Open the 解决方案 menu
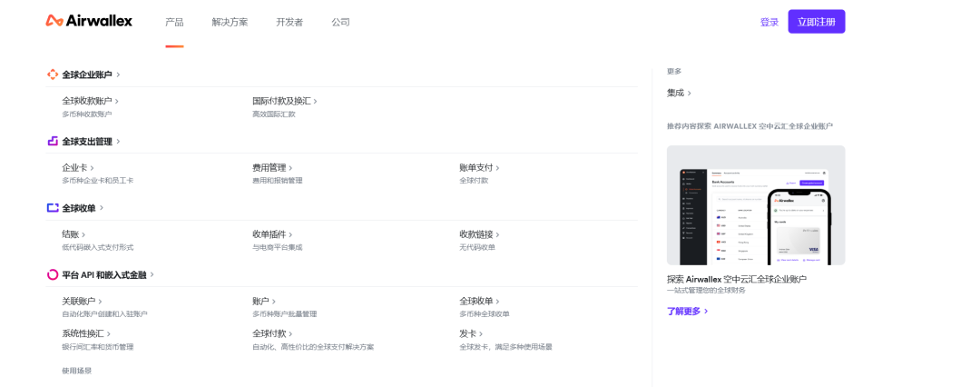The height and width of the screenshot is (387, 980). coord(230,22)
